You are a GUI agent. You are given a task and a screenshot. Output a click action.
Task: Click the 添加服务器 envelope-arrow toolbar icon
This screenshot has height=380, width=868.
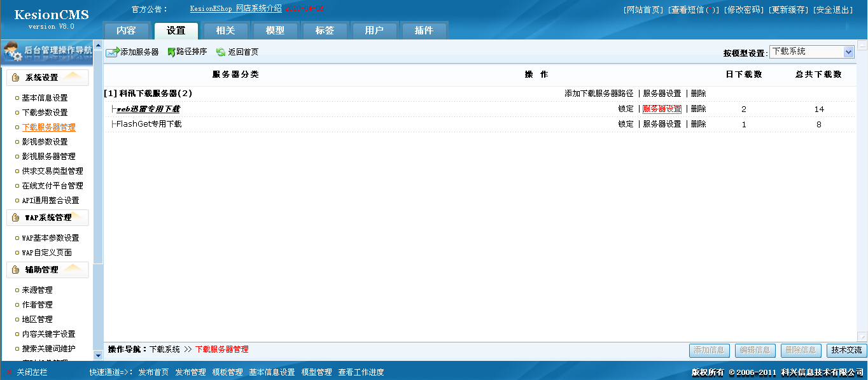click(113, 52)
